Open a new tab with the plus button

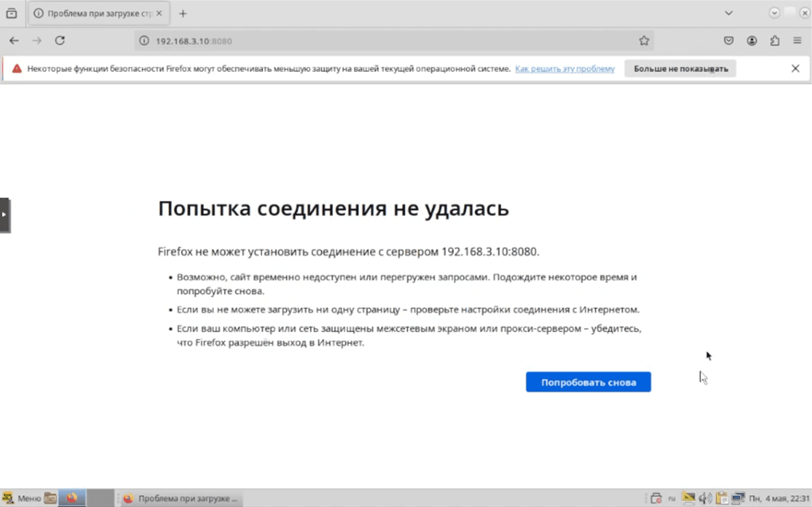tap(183, 14)
